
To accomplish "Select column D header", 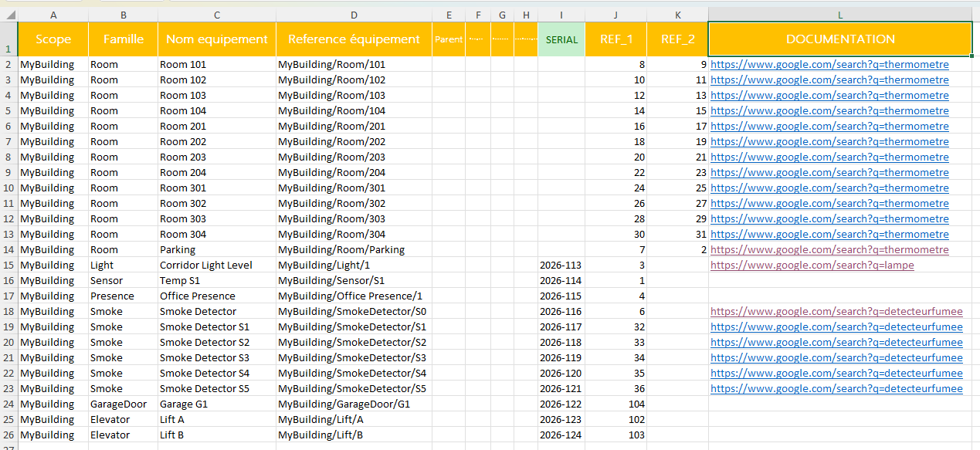I will pyautogui.click(x=354, y=15).
